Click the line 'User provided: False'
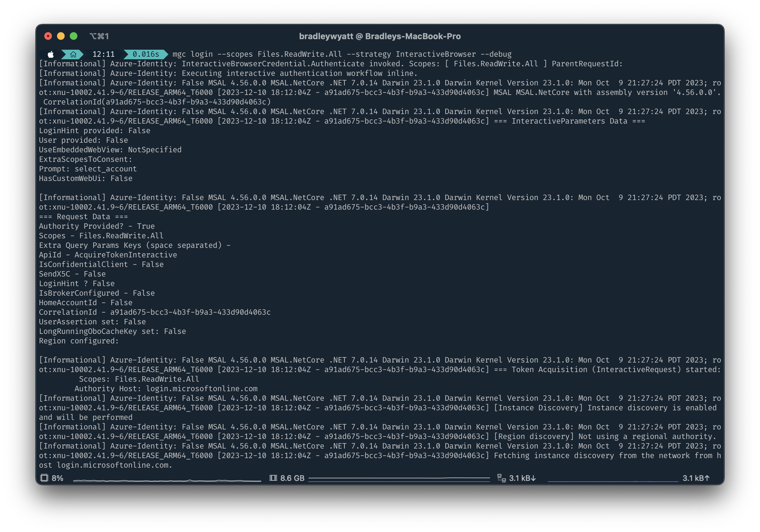 (83, 140)
